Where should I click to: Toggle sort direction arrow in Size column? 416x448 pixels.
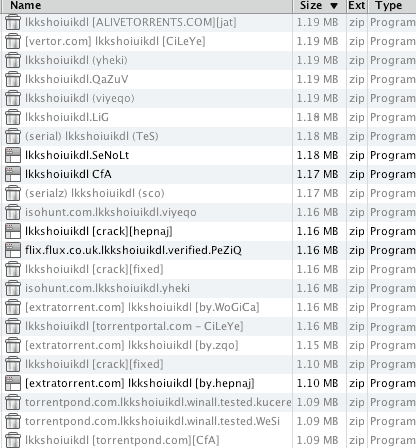point(334,6)
